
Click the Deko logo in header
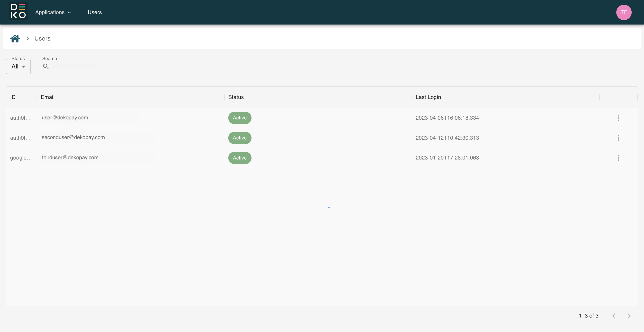pos(18,12)
